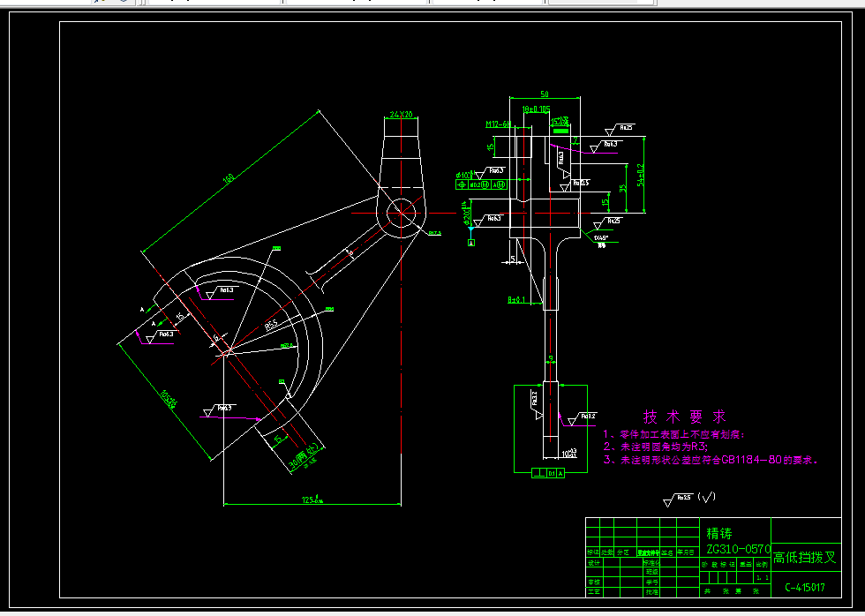Click the ZG310-0570 material text
This screenshot has width=865, height=616.
pyautogui.click(x=738, y=549)
